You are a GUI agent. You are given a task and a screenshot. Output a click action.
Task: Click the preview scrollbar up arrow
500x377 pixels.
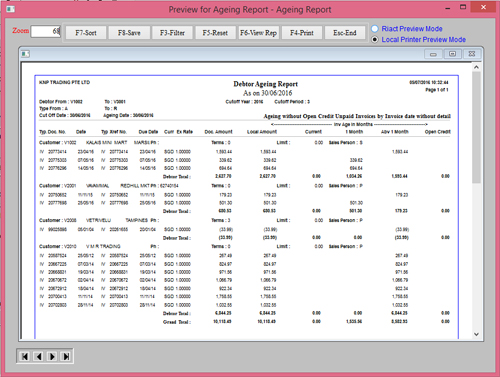476,67
